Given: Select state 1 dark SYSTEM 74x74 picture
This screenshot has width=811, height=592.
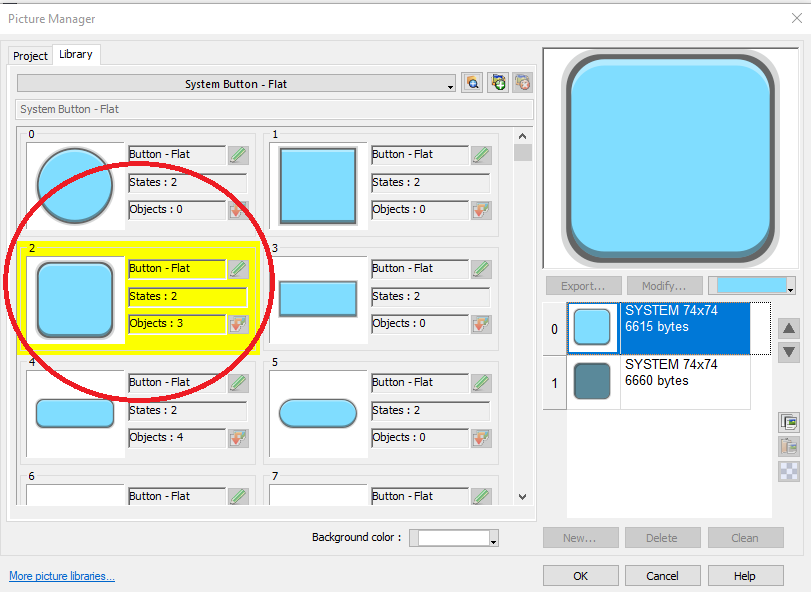Looking at the screenshot, I should tap(659, 382).
